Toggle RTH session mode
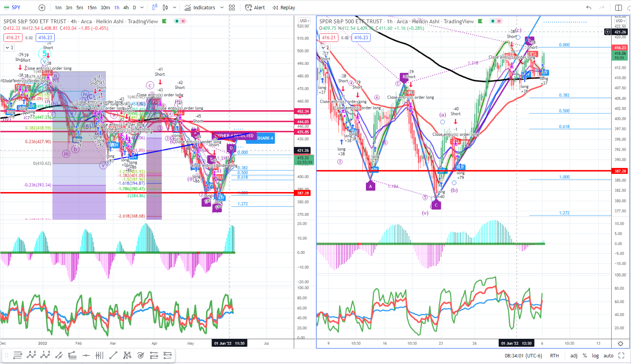Image resolution: width=631 pixels, height=364 pixels. 555,355
